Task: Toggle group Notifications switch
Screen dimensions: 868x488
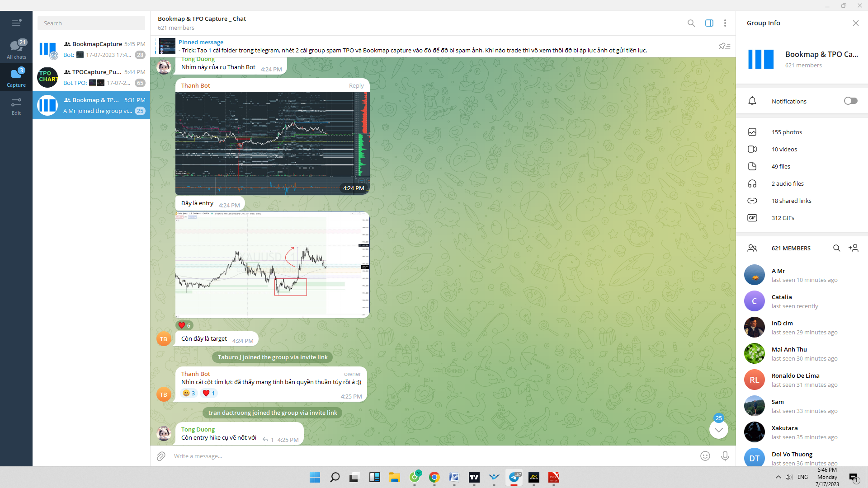Action: (x=851, y=101)
